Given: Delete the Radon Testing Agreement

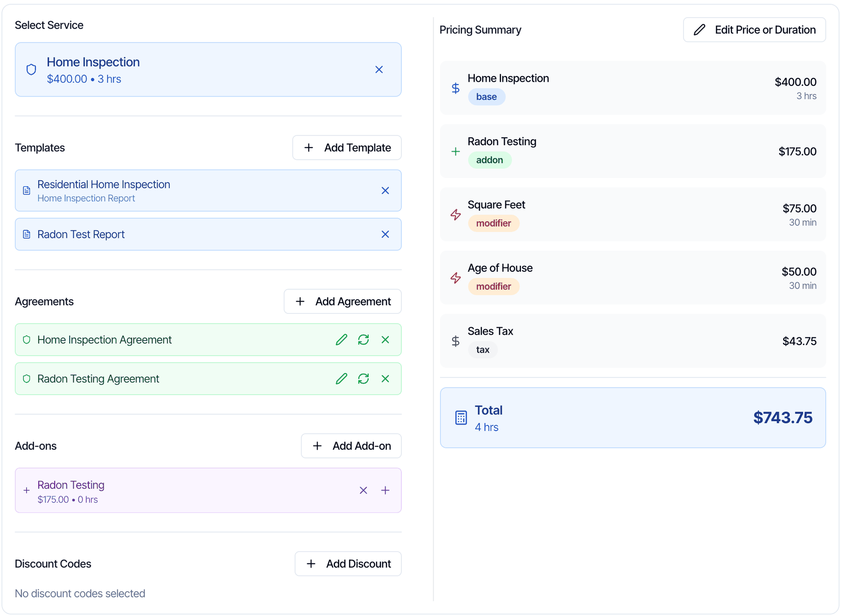Looking at the screenshot, I should pyautogui.click(x=385, y=379).
